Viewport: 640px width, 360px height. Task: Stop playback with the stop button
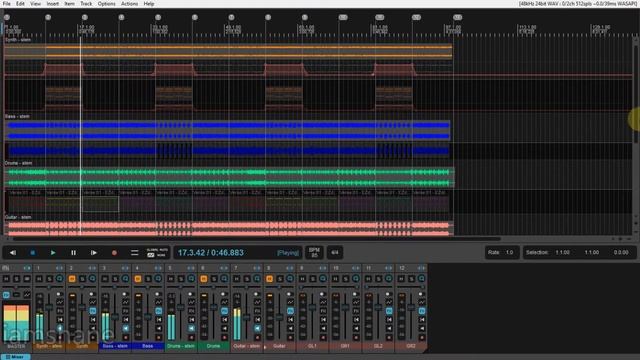(33, 253)
